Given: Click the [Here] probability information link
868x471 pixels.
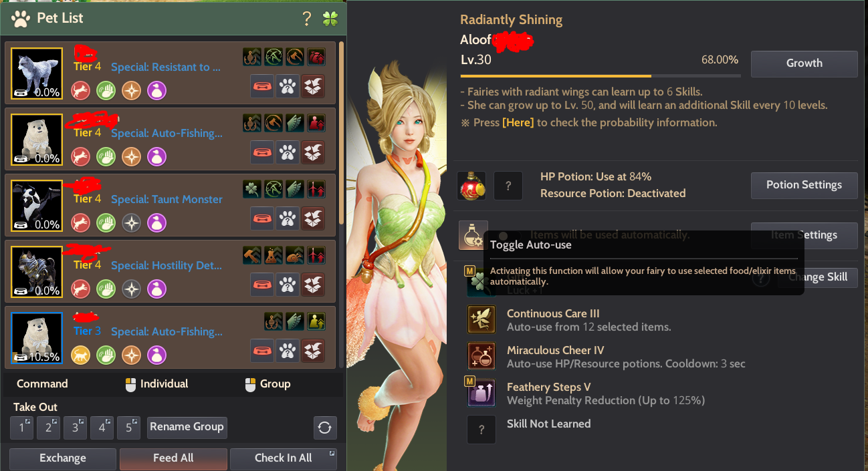Looking at the screenshot, I should click(x=518, y=123).
